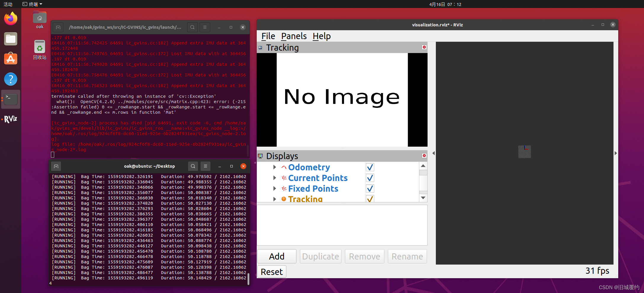Click the Reset button in RViz
This screenshot has height=293, width=644.
pyautogui.click(x=272, y=272)
